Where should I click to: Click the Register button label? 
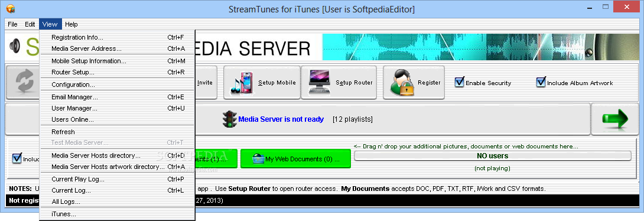click(429, 83)
